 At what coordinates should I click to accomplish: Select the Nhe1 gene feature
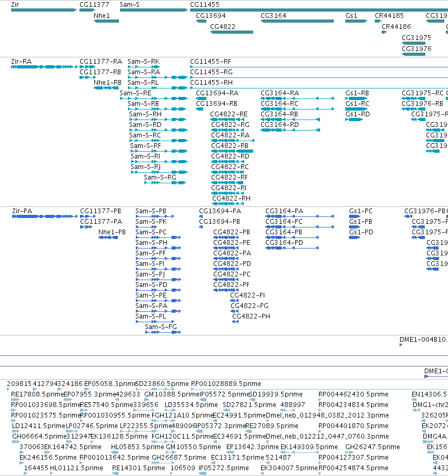tap(106, 21)
